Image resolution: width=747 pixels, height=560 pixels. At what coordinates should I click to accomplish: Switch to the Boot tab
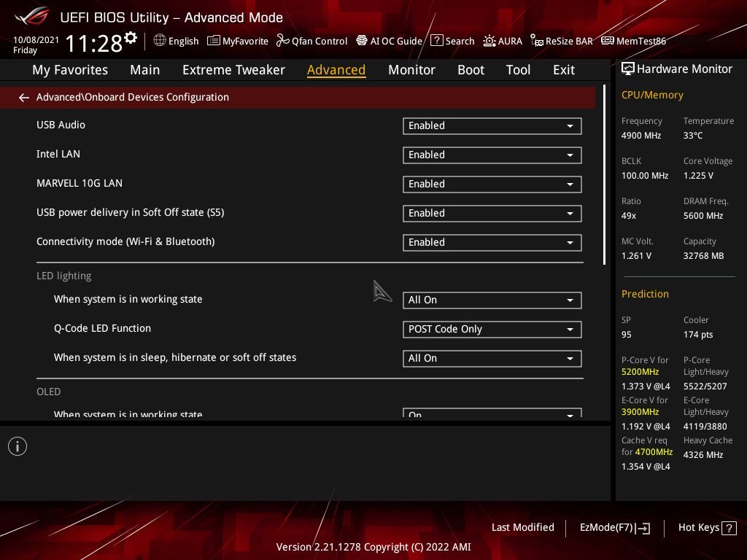[x=471, y=70]
